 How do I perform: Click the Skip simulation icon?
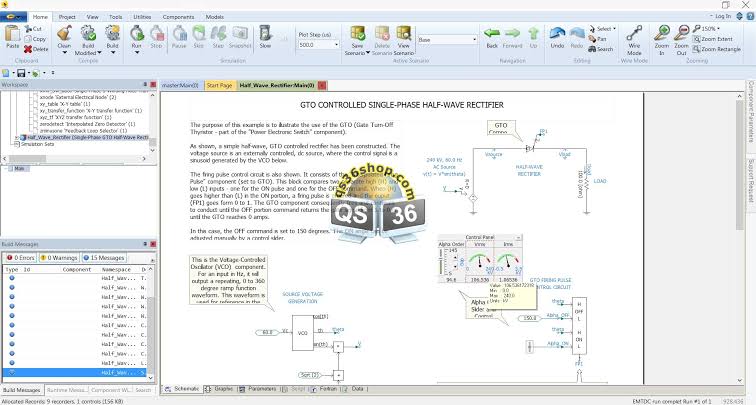coord(199,34)
